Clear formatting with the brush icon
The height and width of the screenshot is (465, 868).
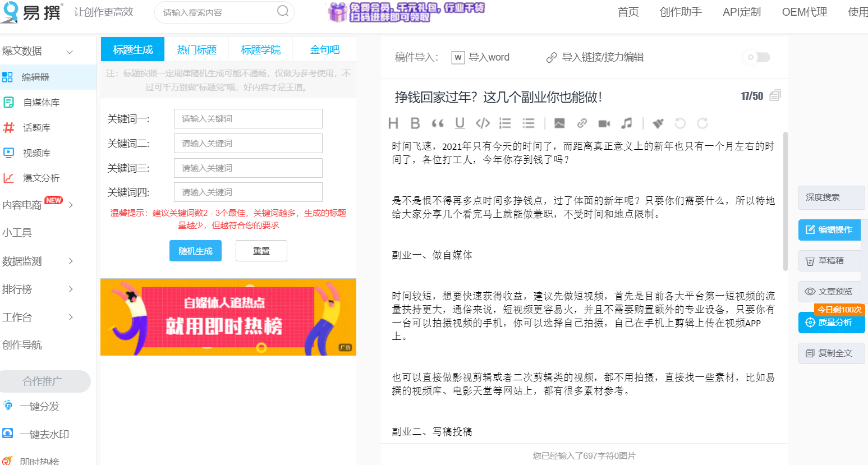[x=658, y=123]
